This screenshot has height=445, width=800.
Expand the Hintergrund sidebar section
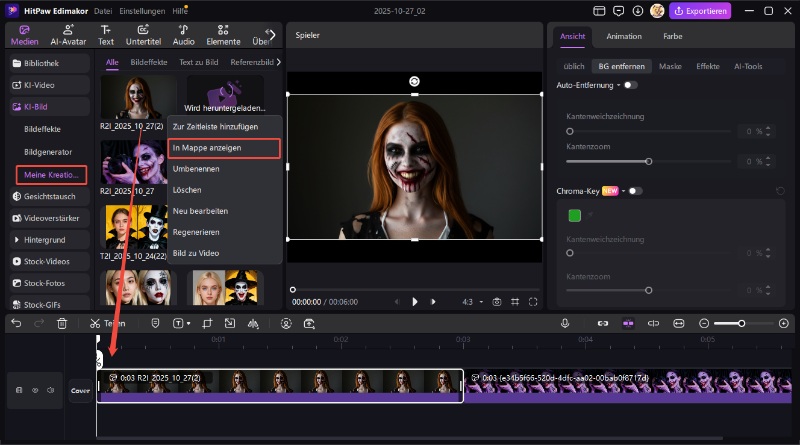coord(49,240)
